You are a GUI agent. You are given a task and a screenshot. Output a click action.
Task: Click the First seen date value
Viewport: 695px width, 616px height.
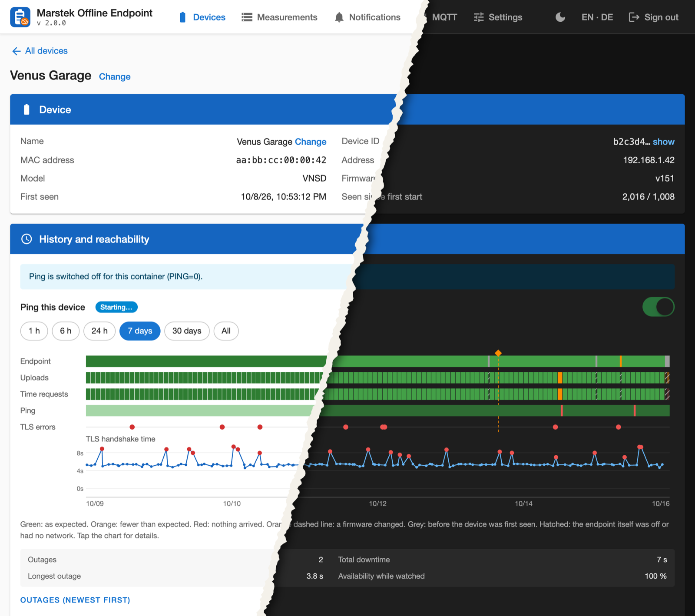point(284,196)
